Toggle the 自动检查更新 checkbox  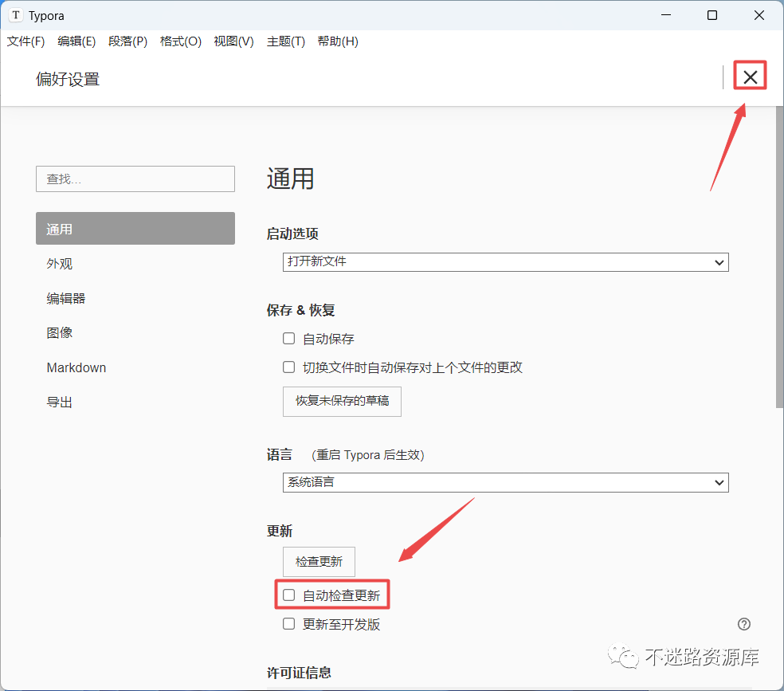[288, 595]
